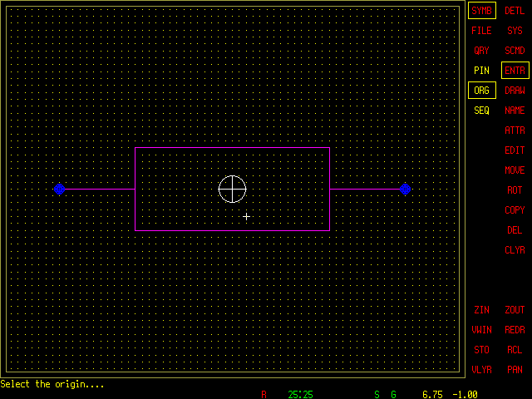532x399 pixels.
Task: Click the ENTR command
Action: [515, 70]
